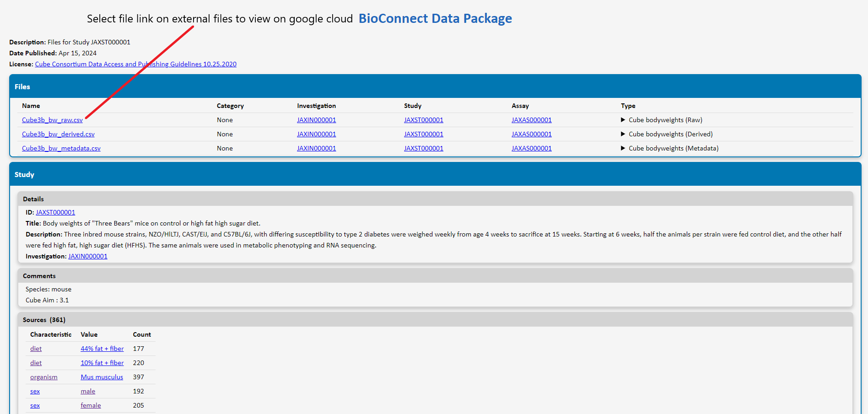Open the JAXIN000001 Investigation link in Details
Image resolution: width=868 pixels, height=414 pixels.
tap(87, 256)
